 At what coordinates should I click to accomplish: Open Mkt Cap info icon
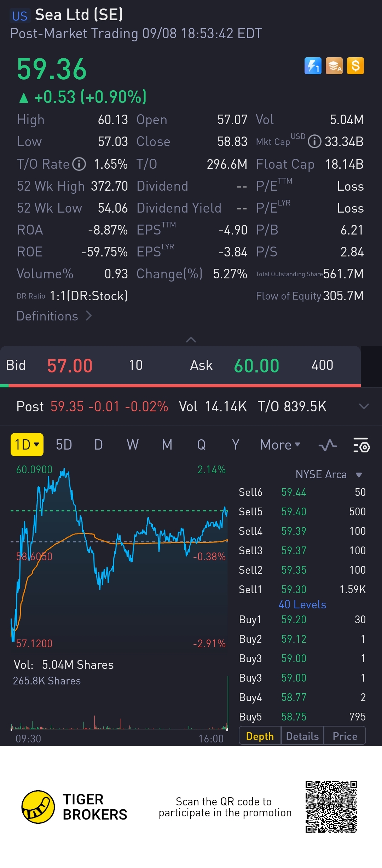point(314,142)
